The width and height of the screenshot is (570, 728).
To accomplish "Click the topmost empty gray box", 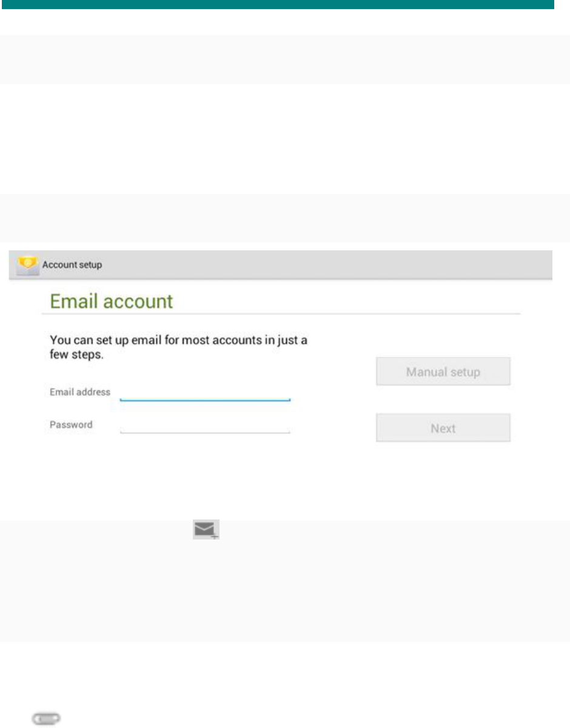I will point(285,59).
